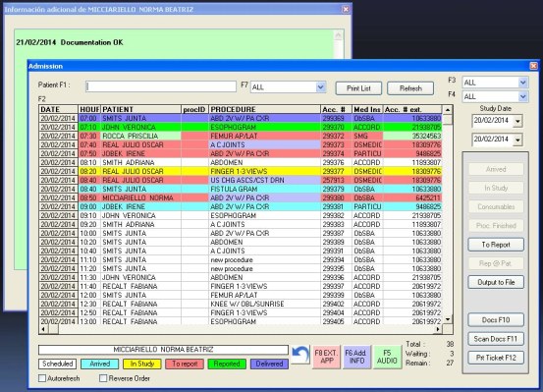This screenshot has width=543, height=392.
Task: Select the ROCCA PRISCILIA row
Action: [241, 136]
